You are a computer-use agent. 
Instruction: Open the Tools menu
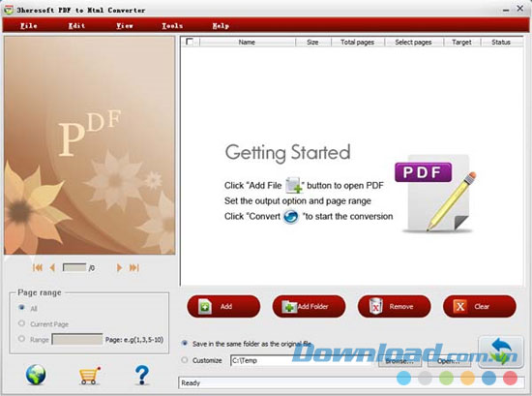172,26
